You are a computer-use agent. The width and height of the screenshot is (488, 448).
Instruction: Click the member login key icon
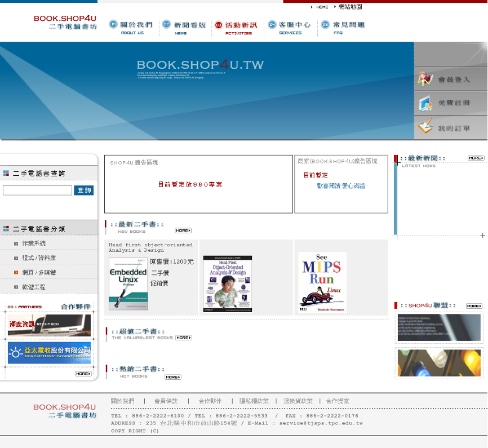tap(426, 79)
